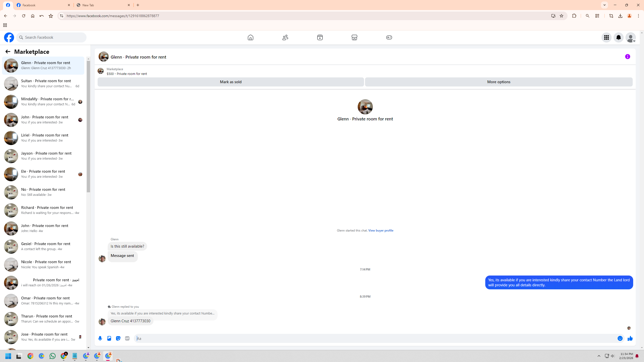Click the More options button
Screen dimensions: 644x362
499,82
